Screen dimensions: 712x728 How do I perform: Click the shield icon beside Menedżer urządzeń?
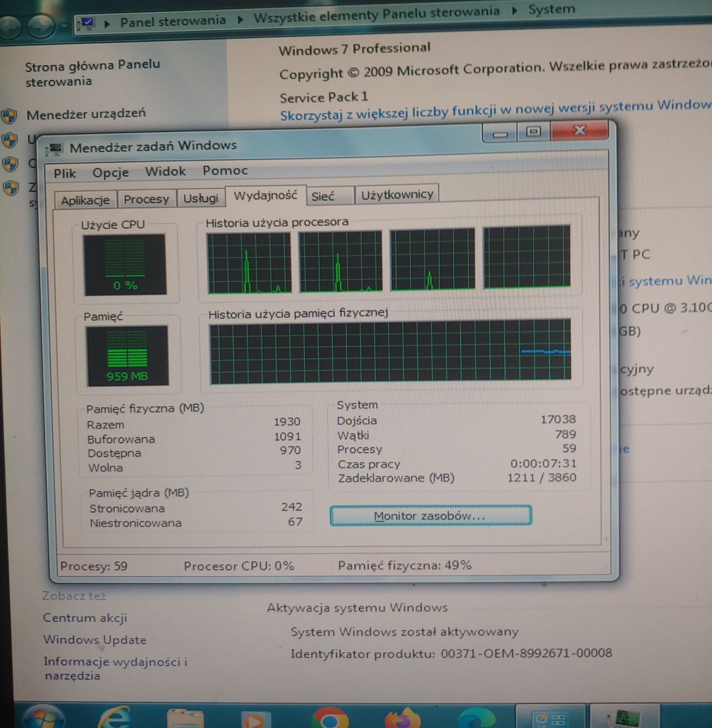9,116
